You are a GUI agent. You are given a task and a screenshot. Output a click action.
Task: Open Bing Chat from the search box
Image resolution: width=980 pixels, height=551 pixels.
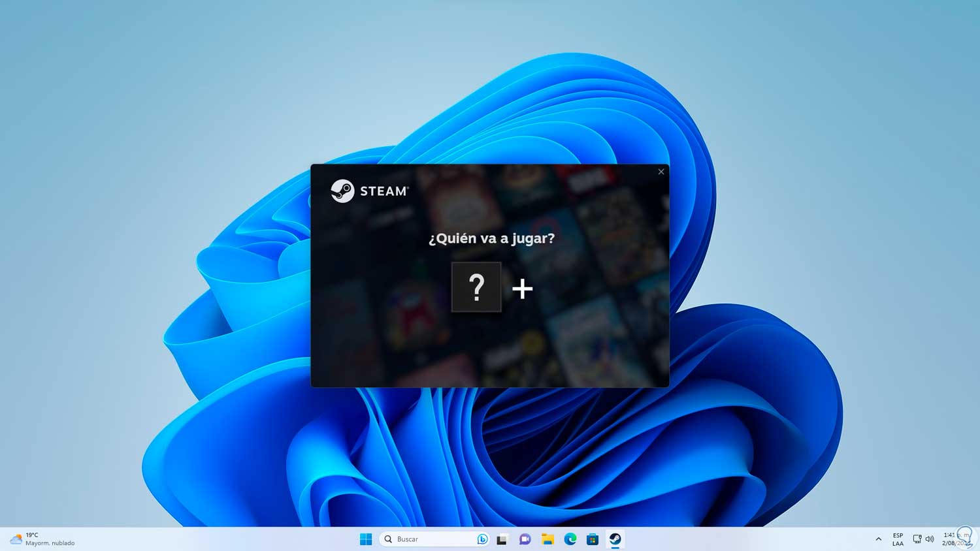[482, 539]
